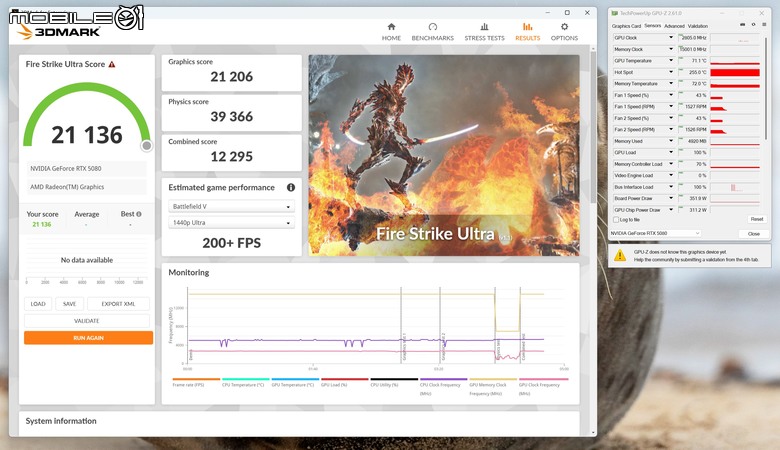Click the GPU-Z Reset button
Image resolution: width=780 pixels, height=450 pixels.
(x=757, y=219)
